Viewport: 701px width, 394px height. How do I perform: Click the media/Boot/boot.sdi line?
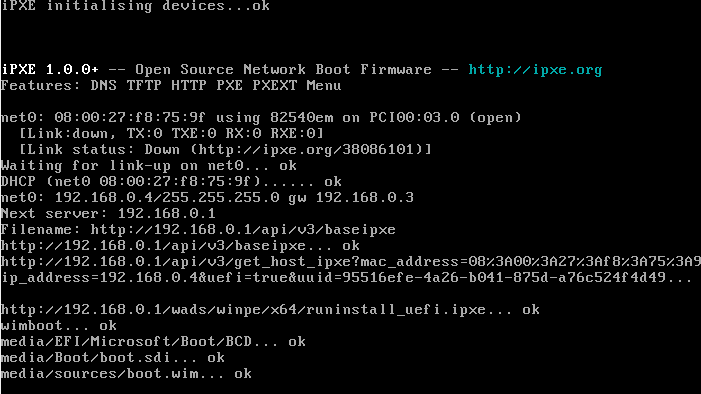(x=113, y=358)
